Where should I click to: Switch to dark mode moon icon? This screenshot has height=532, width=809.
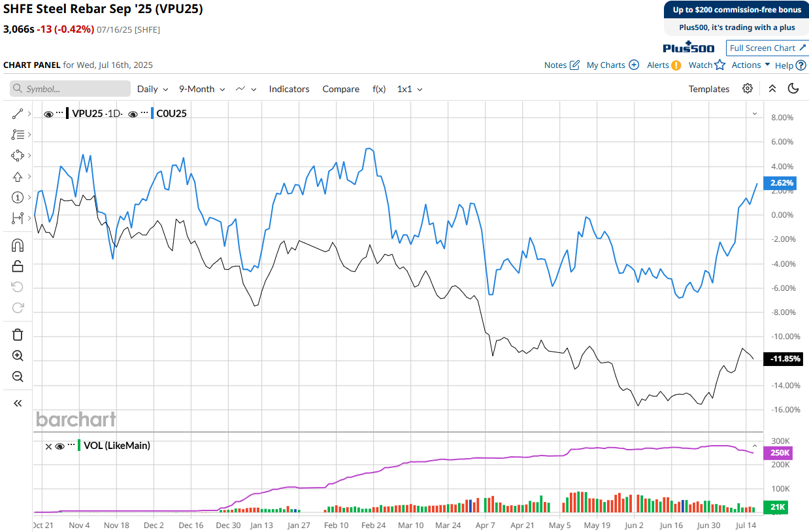pyautogui.click(x=793, y=89)
